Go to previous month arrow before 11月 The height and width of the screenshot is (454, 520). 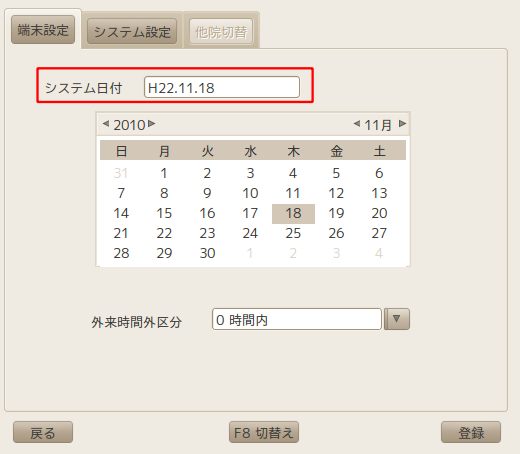point(357,124)
